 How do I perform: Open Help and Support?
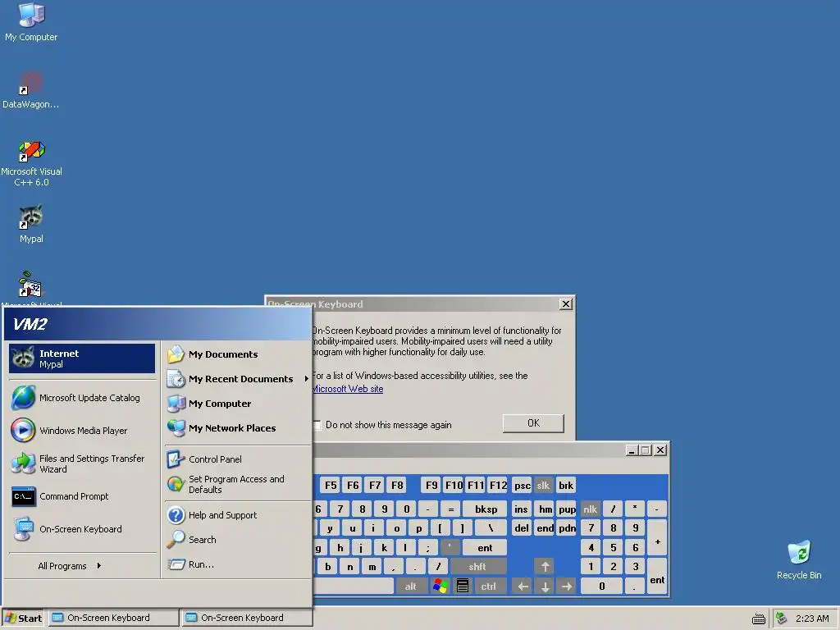point(238,515)
